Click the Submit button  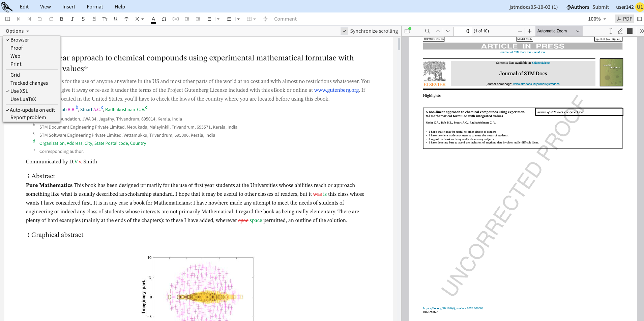[601, 7]
